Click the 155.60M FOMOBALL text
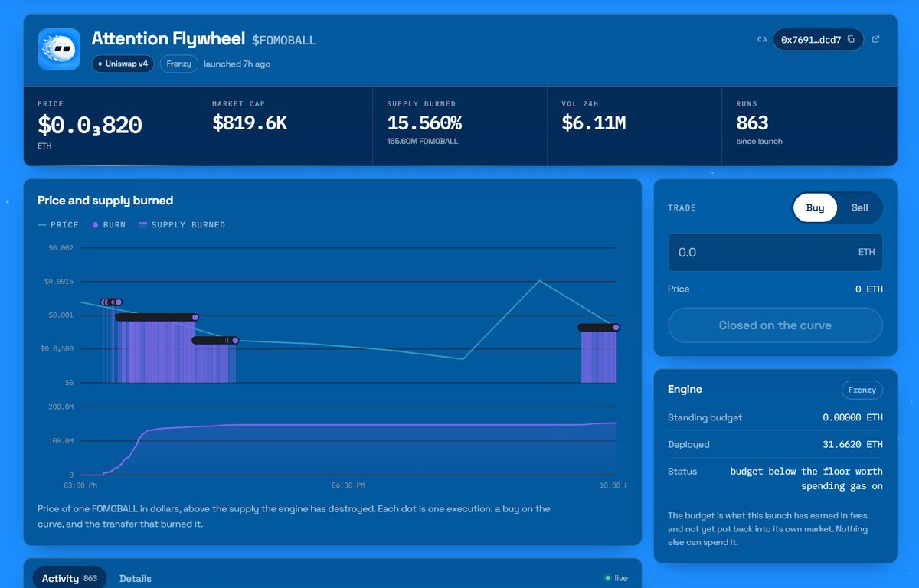Image resolution: width=919 pixels, height=588 pixels. pos(423,141)
